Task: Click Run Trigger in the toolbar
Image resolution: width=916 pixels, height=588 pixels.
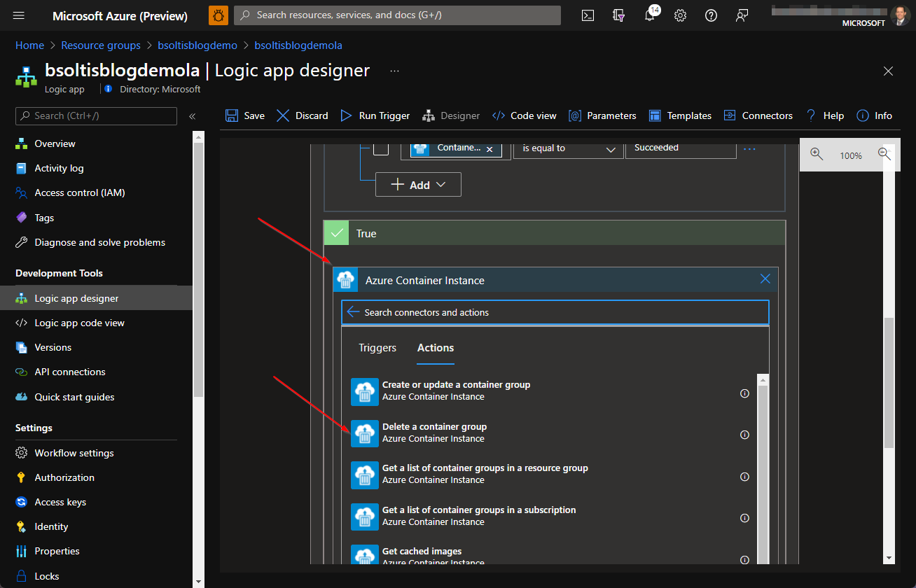Action: [x=375, y=115]
